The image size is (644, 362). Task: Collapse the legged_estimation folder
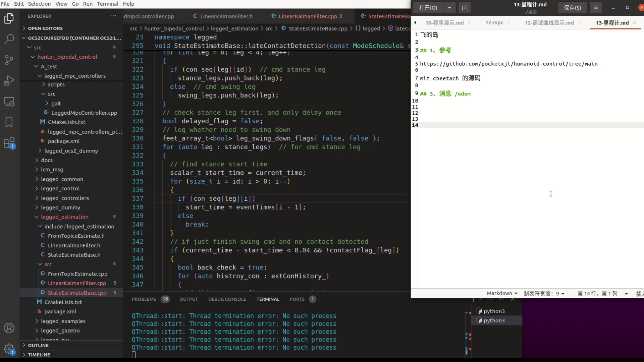click(64, 217)
